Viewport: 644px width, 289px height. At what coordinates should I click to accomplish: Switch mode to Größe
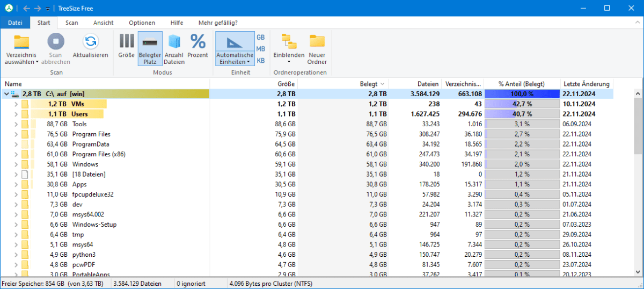coord(127,47)
